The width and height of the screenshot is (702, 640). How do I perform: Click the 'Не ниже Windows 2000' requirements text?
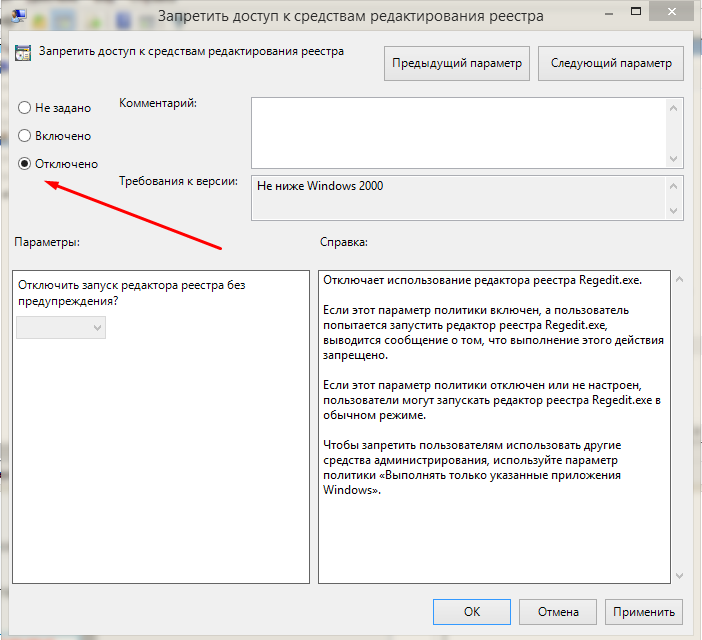[320, 186]
